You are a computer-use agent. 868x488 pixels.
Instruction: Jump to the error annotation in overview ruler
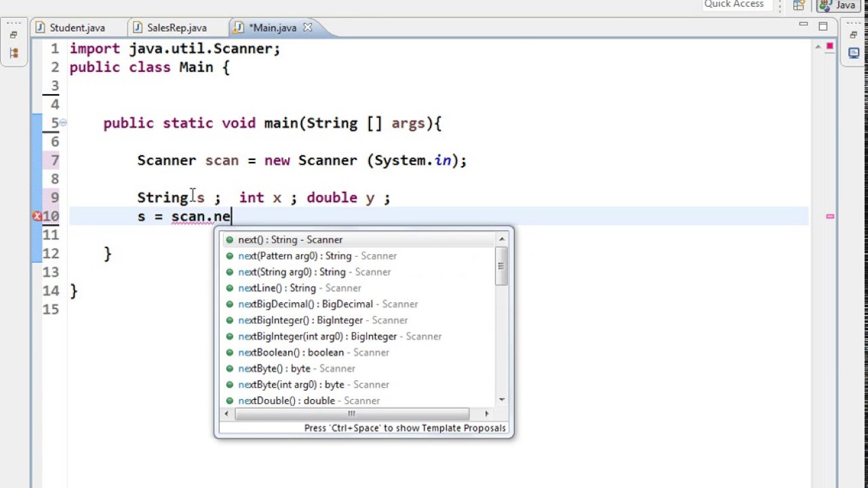pyautogui.click(x=829, y=216)
